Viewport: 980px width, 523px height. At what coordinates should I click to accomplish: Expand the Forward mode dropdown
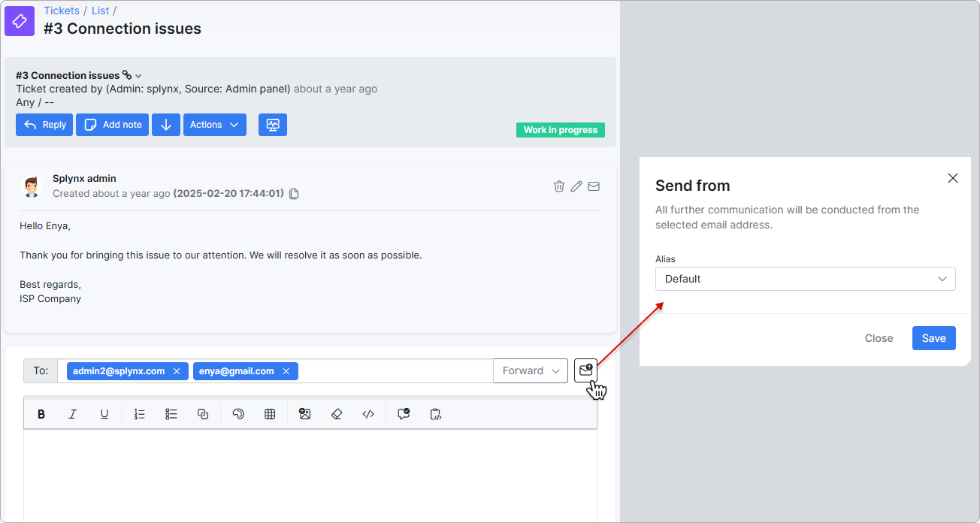tap(531, 370)
